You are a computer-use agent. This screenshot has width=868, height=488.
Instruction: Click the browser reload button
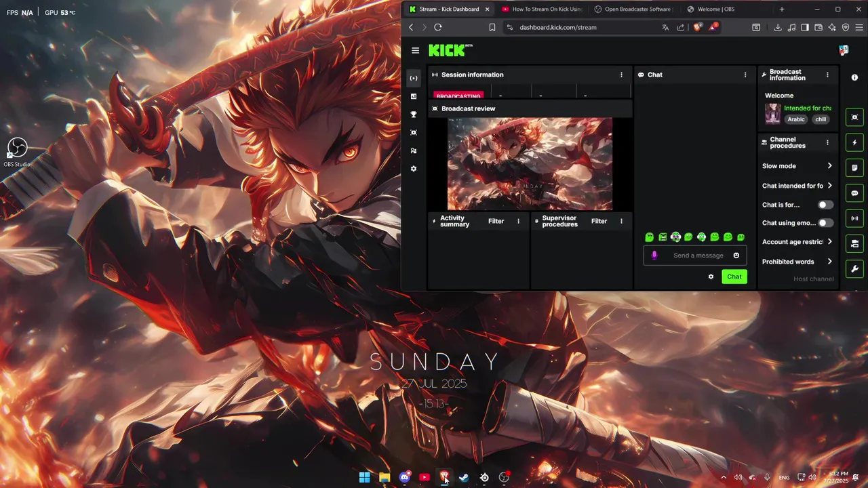coord(438,27)
